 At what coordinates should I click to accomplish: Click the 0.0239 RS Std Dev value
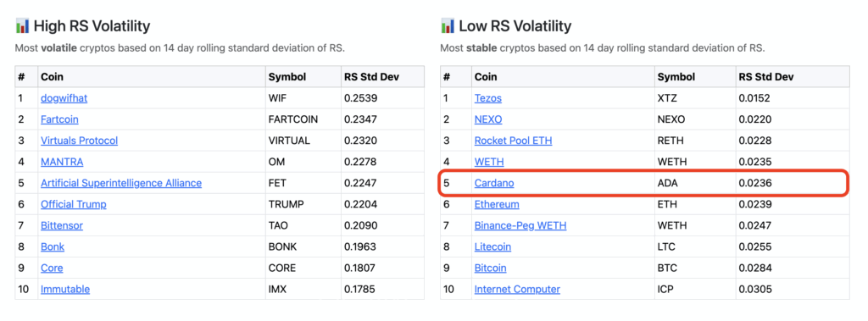coord(755,204)
